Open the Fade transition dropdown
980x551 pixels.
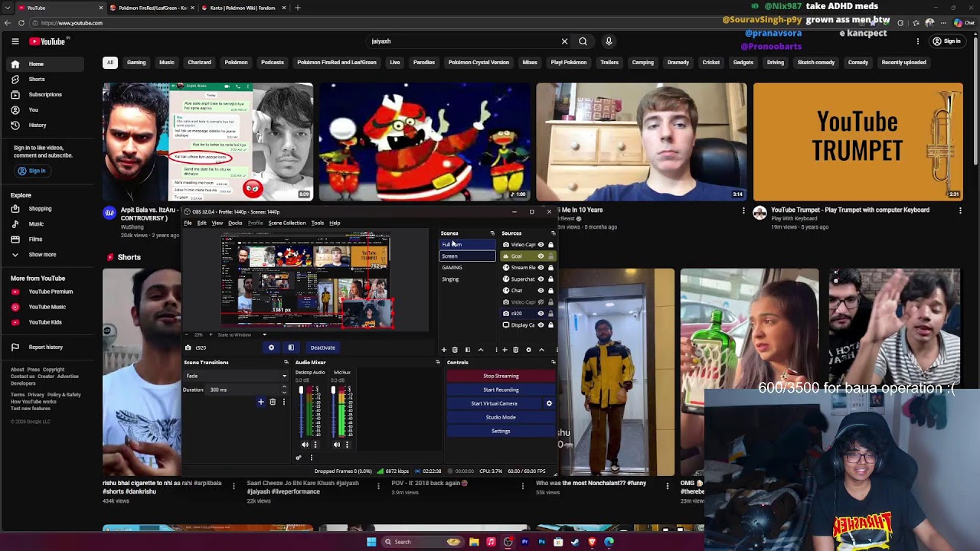235,376
